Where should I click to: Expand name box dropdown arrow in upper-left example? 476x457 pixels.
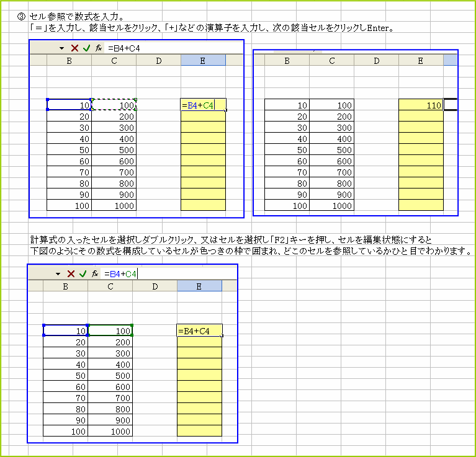[x=61, y=48]
